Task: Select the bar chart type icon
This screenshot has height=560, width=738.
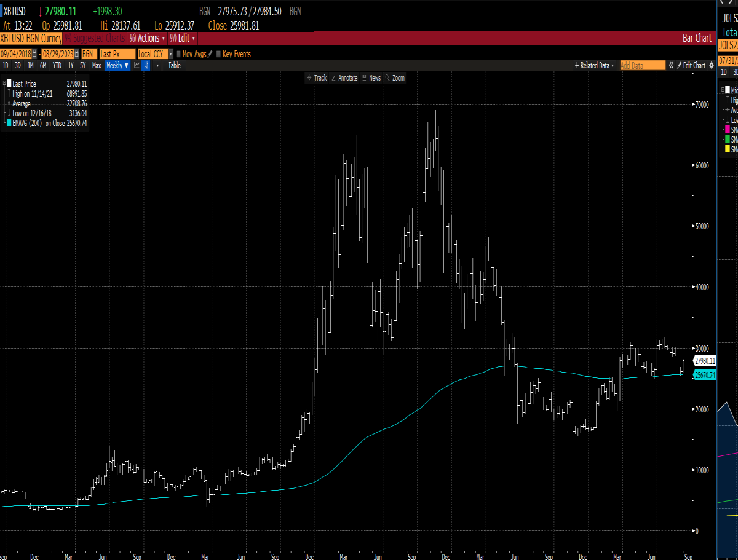Action: [x=146, y=65]
